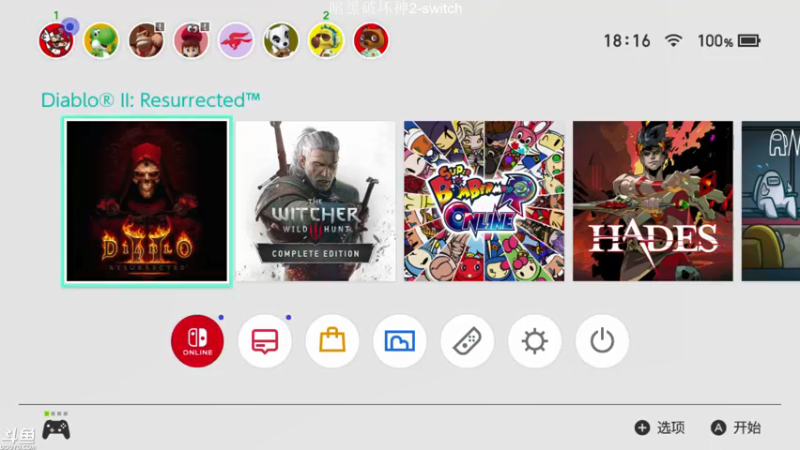Select the Star Fox emblem user avatar
The image size is (800, 450).
(236, 40)
